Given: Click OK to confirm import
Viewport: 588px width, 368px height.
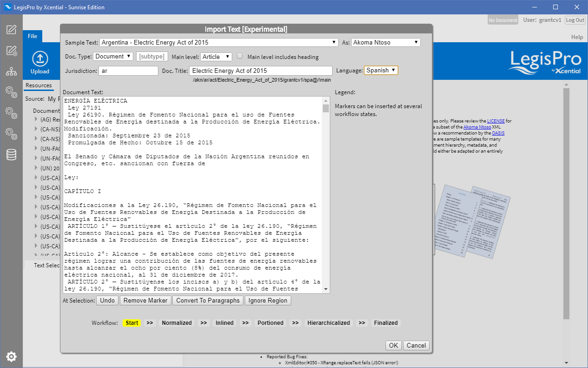Looking at the screenshot, I should [x=393, y=345].
